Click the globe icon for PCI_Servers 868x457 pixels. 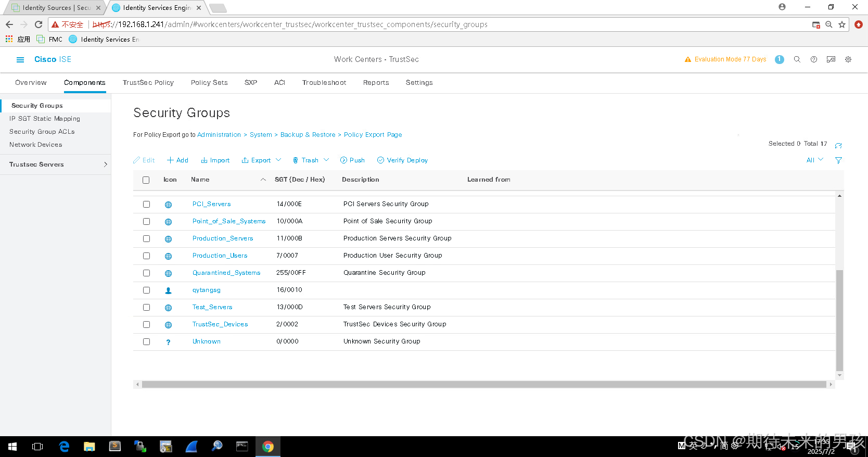pos(168,205)
